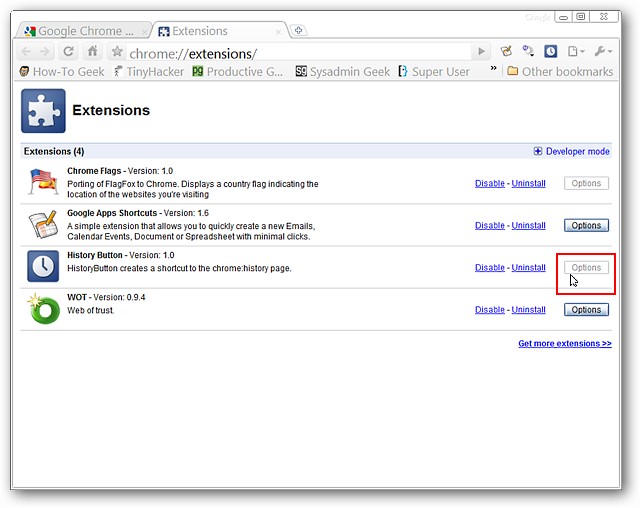Click the 'History Button - Version: 1.0' title
The height and width of the screenshot is (508, 640).
[x=121, y=255]
